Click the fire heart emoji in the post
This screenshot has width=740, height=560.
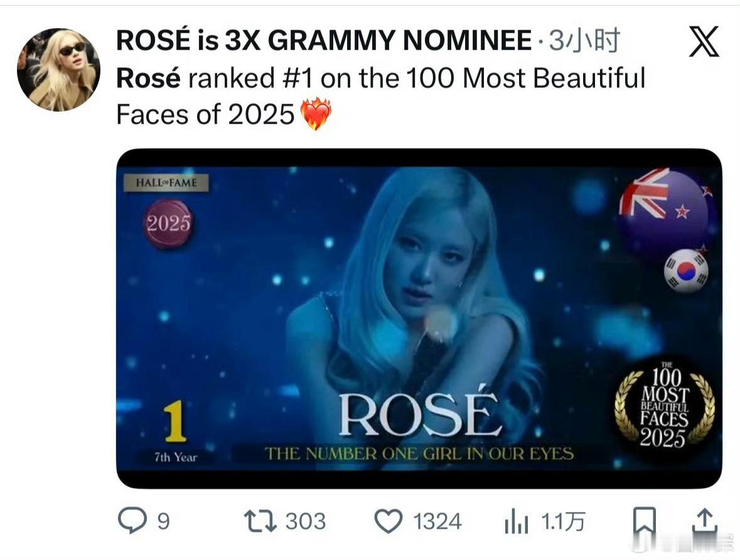(314, 115)
